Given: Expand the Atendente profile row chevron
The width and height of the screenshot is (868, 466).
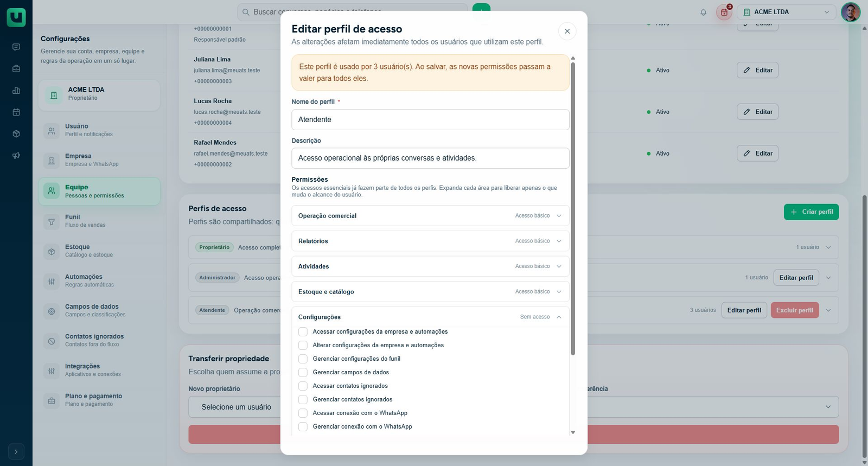Looking at the screenshot, I should pyautogui.click(x=828, y=310).
